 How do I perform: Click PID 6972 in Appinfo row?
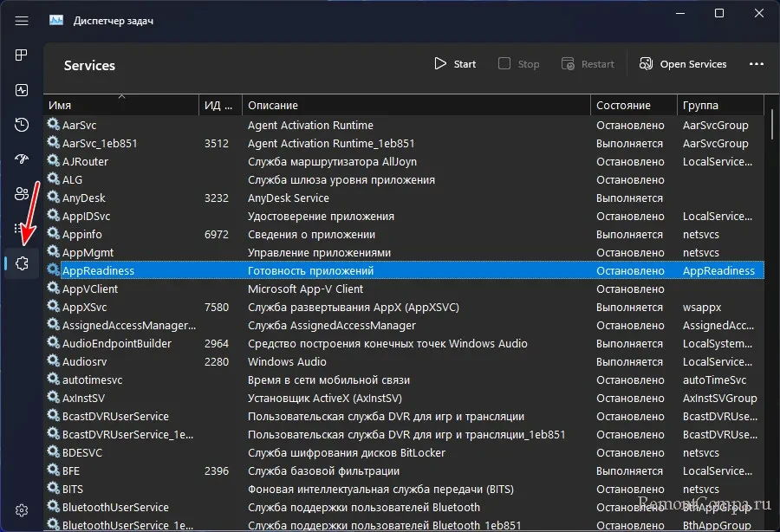[217, 234]
